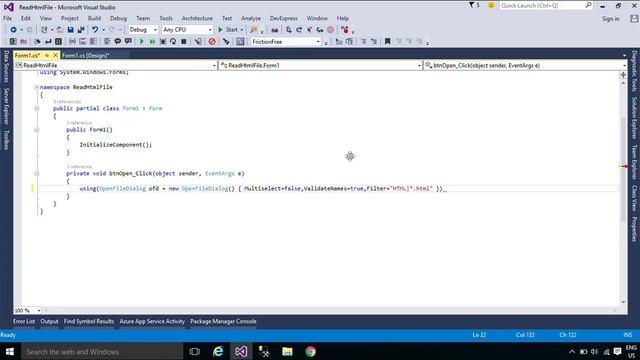Click the restart circular arrow icon
Screen dimensions: 640x360
[x=173, y=42]
